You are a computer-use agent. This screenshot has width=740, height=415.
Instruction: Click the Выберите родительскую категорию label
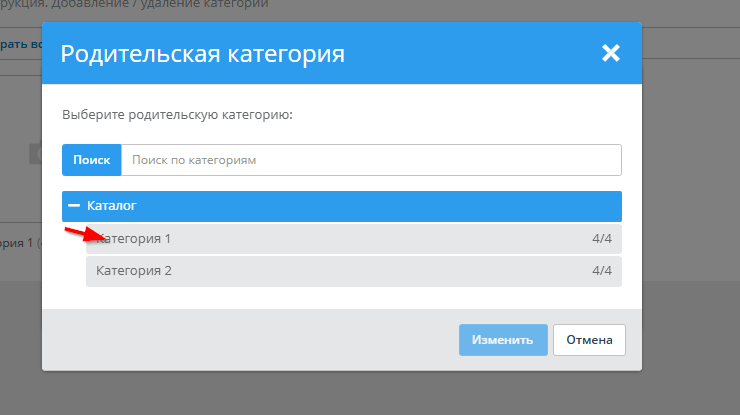177,115
